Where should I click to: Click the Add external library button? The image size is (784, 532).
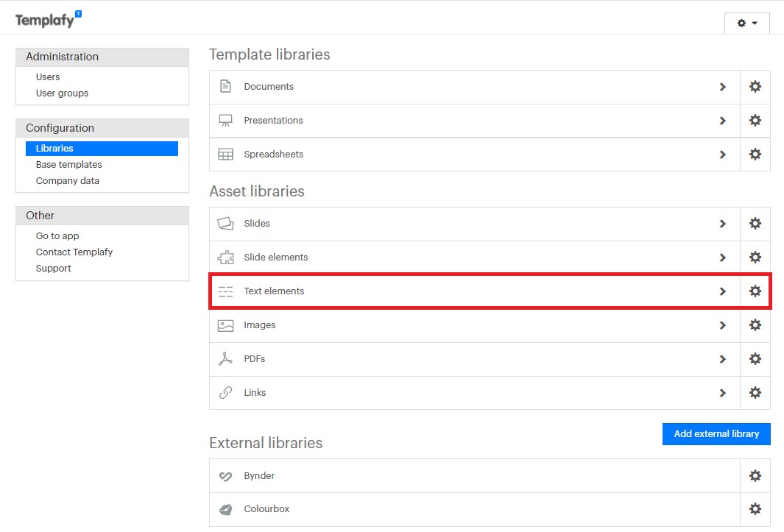[716, 433]
